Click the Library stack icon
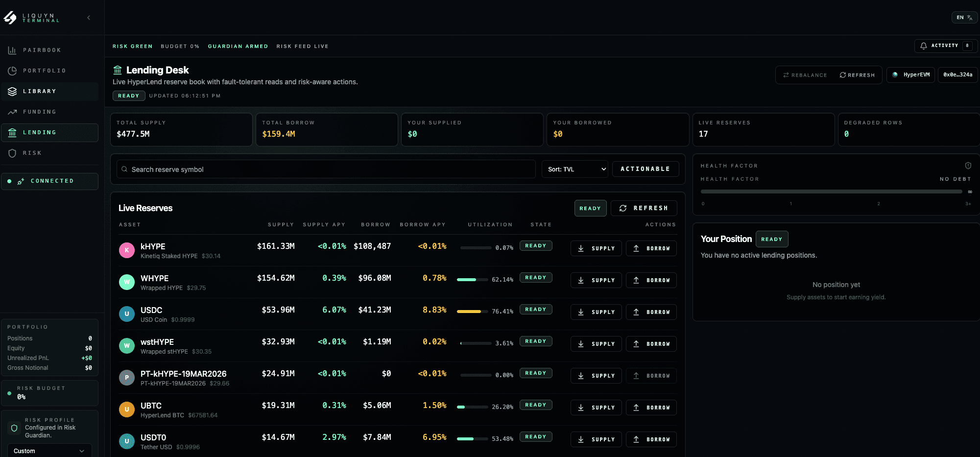Image resolution: width=980 pixels, height=457 pixels. coord(12,91)
